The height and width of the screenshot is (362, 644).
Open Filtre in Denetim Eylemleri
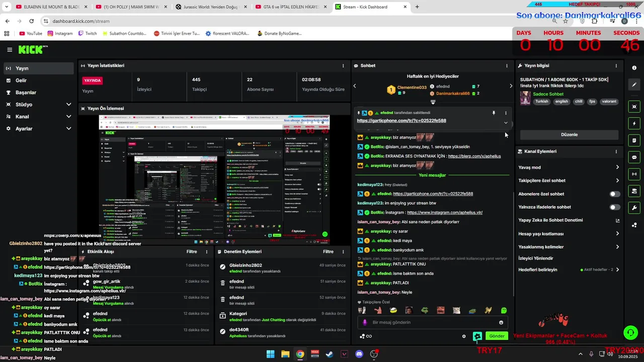[328, 252]
